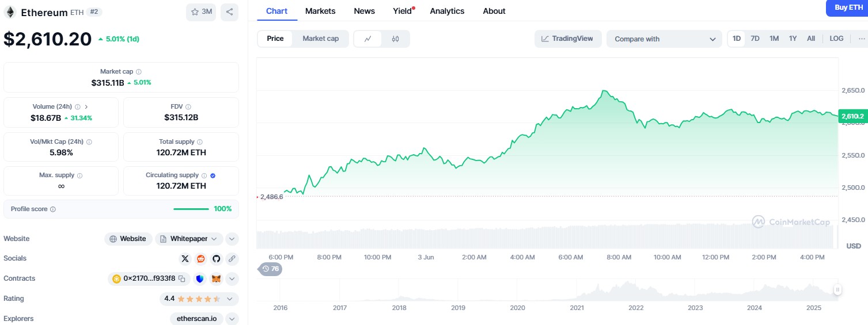Select the 7D time range

click(755, 39)
